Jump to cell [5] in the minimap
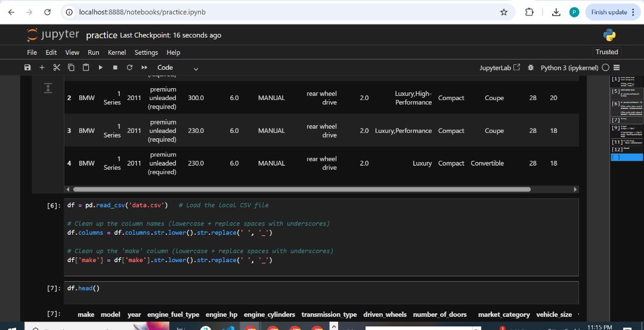644x330 pixels. tap(627, 93)
